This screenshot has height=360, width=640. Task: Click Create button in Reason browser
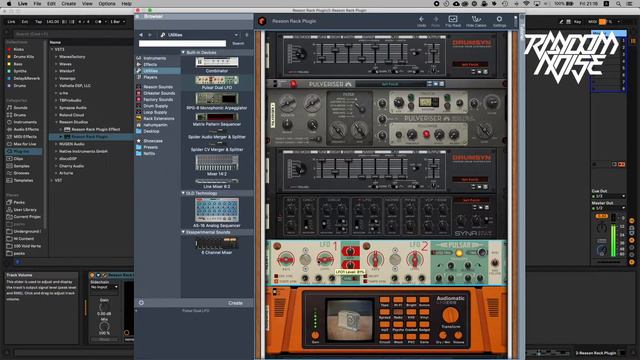pyautogui.click(x=236, y=303)
